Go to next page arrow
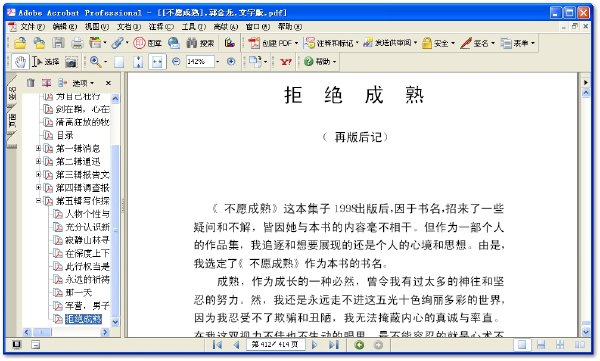 pyautogui.click(x=315, y=345)
